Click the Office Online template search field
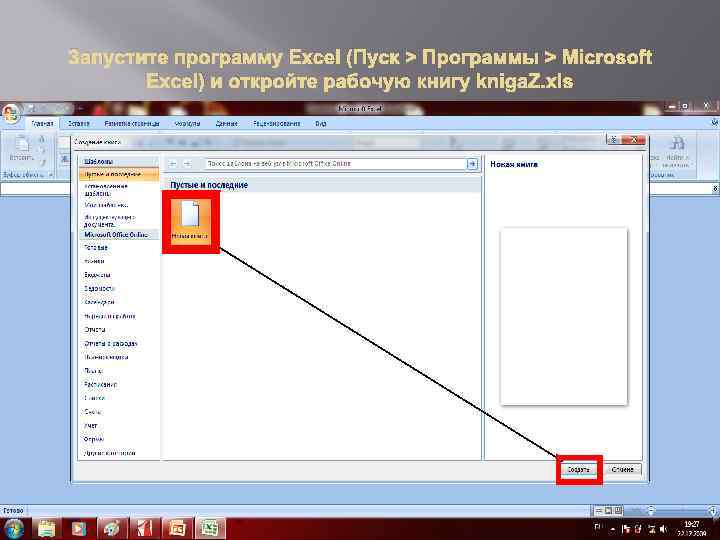Image resolution: width=720 pixels, height=540 pixels. pos(335,163)
